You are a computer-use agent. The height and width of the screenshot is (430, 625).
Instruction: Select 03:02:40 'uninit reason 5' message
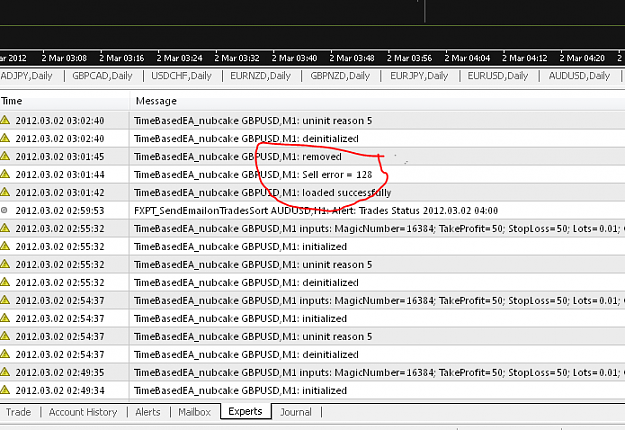pos(253,121)
